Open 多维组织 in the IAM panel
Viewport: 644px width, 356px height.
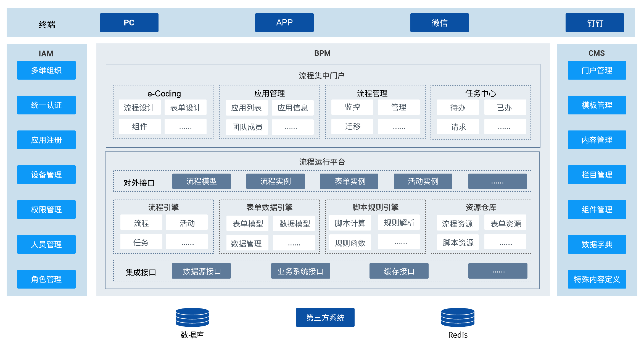46,70
